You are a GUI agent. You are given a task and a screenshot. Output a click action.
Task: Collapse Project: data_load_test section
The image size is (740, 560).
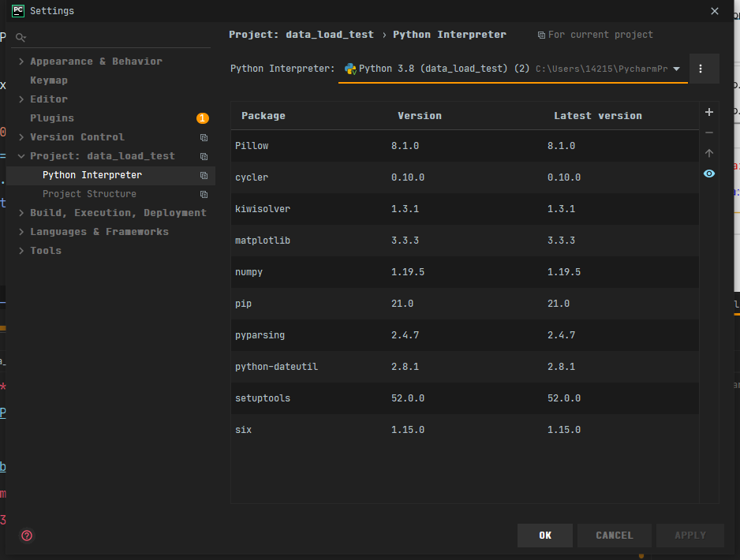pos(21,155)
